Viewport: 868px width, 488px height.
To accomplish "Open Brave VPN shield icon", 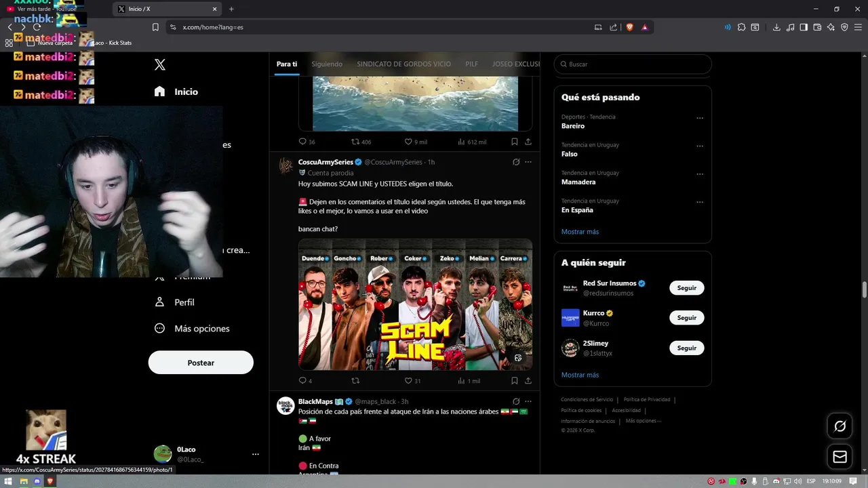I will point(844,27).
